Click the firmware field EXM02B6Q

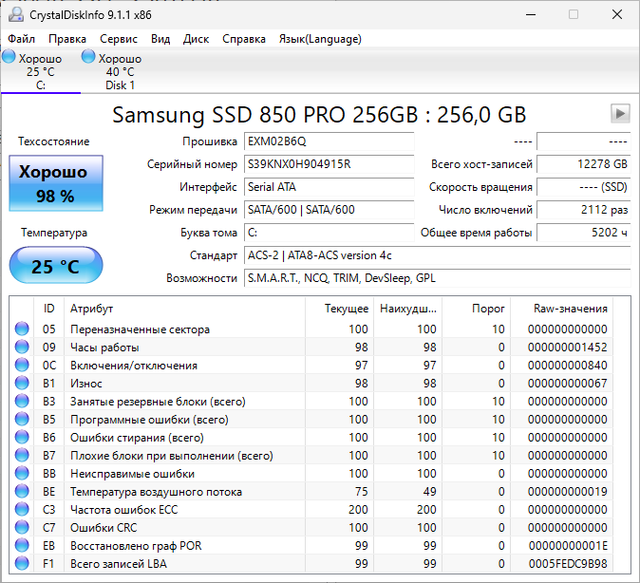329,141
